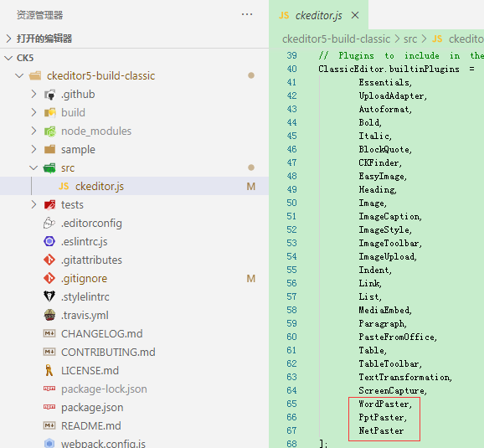Open the .stylelintrc file
This screenshot has width=484, height=448.
[x=85, y=297]
